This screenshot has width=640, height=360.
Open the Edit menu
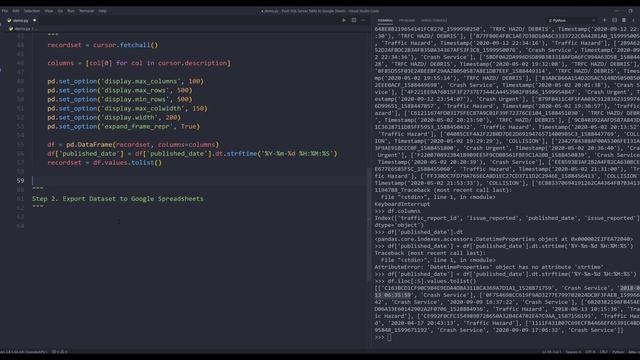click(16, 11)
